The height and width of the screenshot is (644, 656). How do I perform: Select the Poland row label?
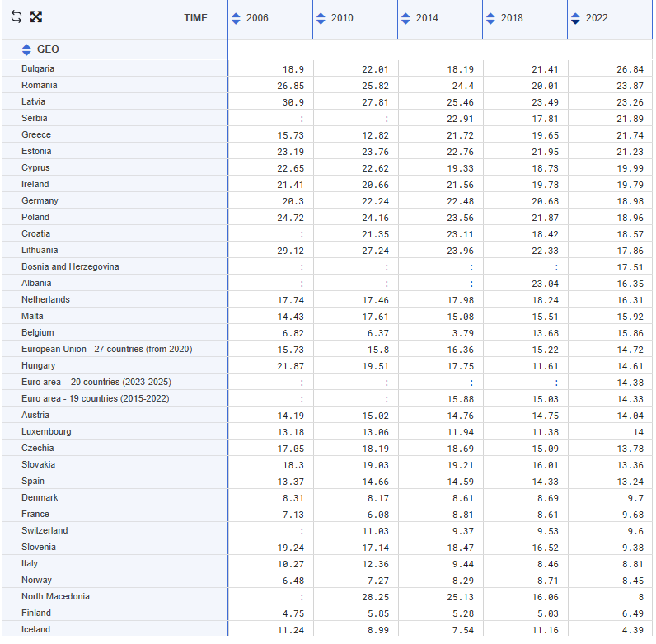tap(35, 217)
